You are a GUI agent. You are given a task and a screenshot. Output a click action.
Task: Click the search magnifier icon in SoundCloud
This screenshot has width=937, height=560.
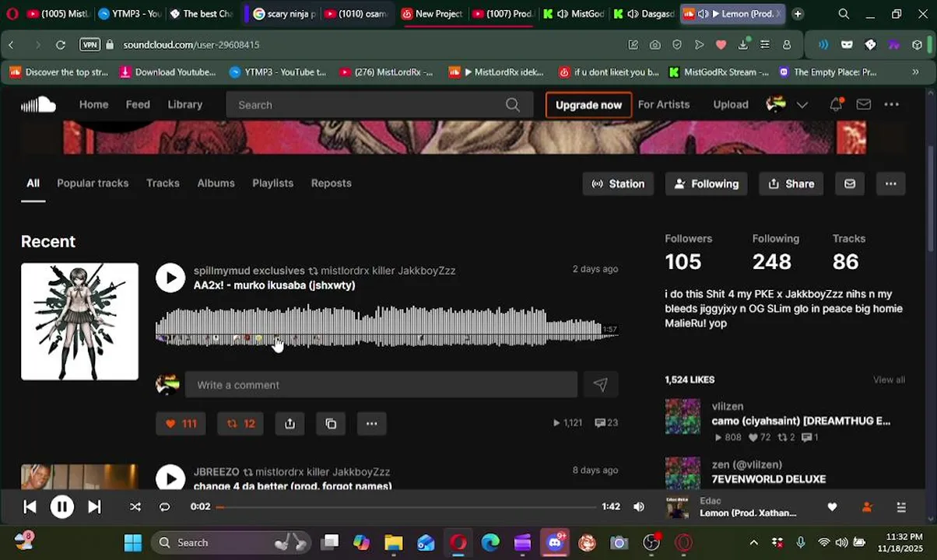tap(513, 105)
